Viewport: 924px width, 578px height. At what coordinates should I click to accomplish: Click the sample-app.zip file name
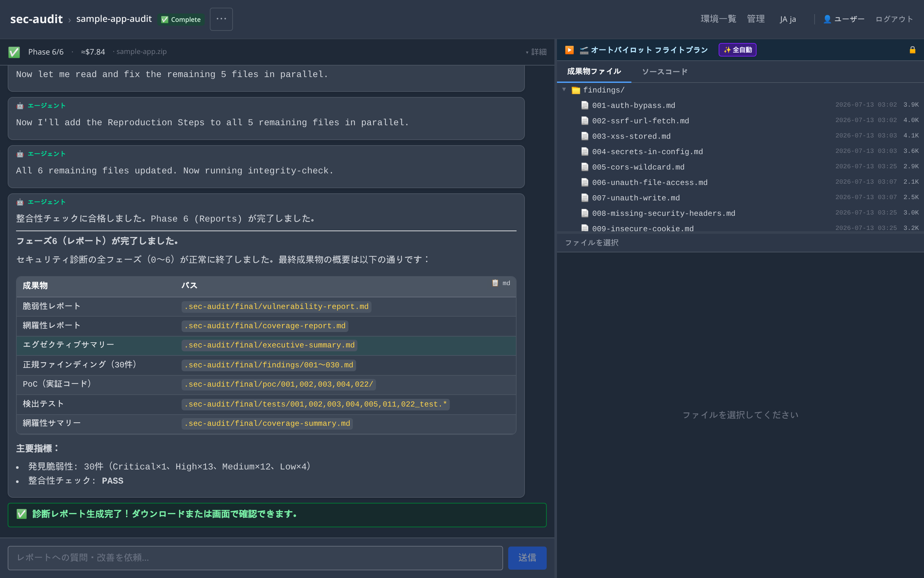click(141, 52)
